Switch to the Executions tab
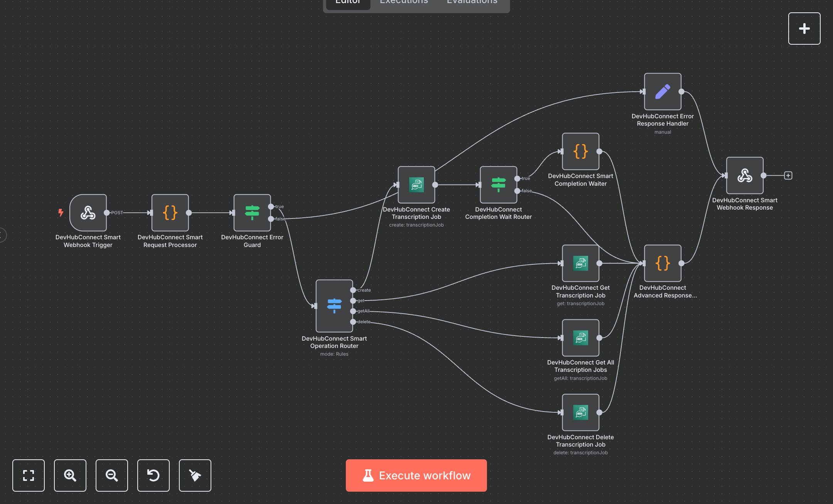Screen dimensions: 833x504 click(x=404, y=2)
